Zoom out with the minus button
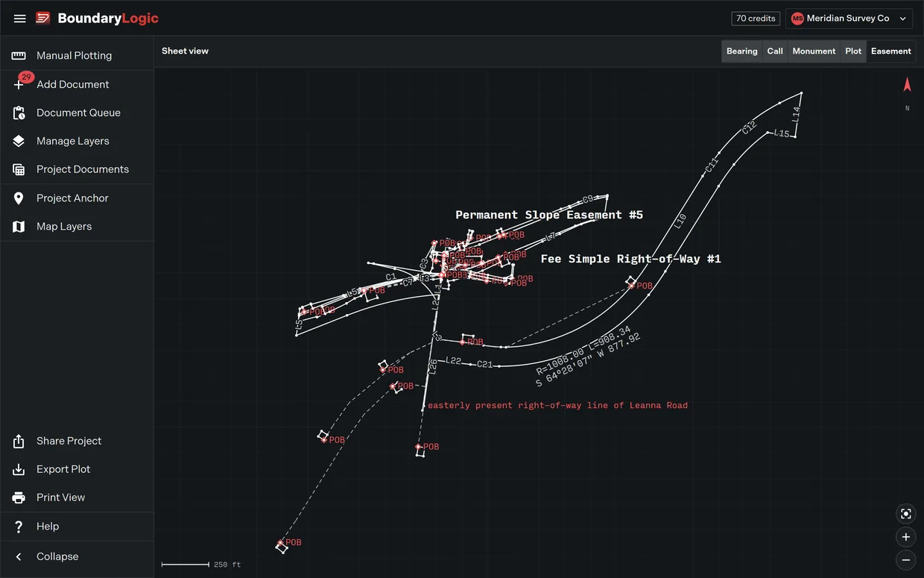Screen dimensions: 924x578 [906, 559]
